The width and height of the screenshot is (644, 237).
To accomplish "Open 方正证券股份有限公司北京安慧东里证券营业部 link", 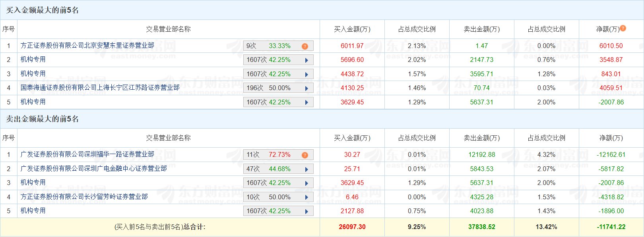I will pos(87,46).
